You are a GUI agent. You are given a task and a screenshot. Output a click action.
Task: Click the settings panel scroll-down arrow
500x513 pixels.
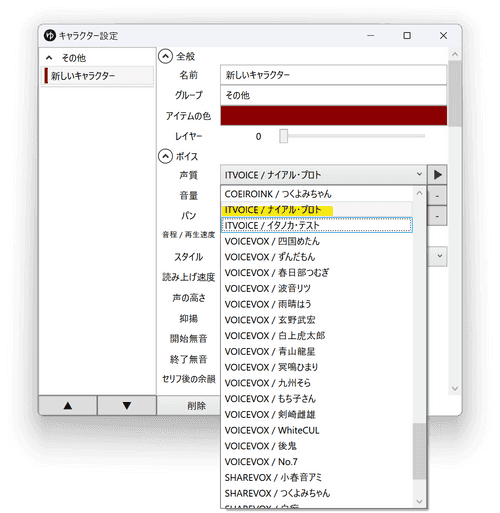point(455,388)
